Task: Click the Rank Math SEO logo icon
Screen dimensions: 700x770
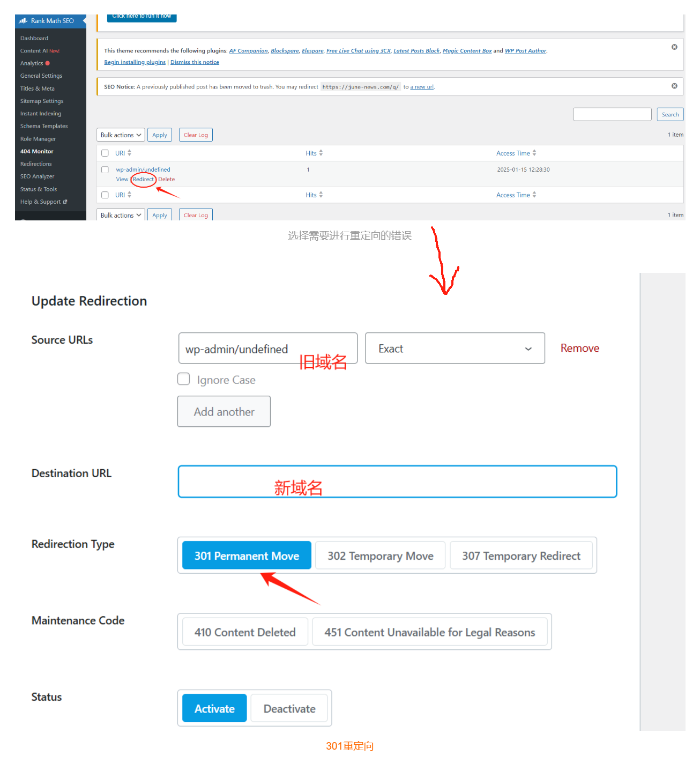Action: [23, 20]
